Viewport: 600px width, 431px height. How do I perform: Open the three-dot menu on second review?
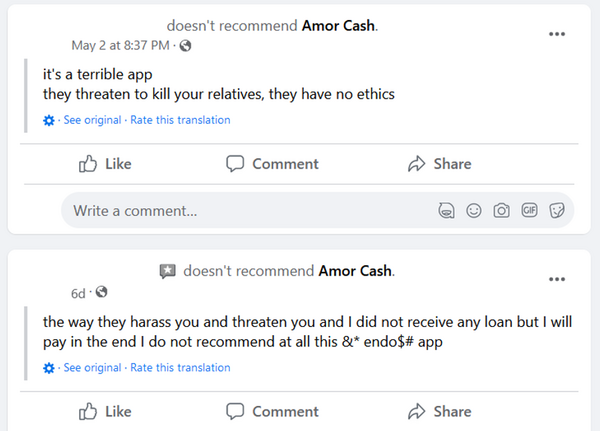tap(557, 279)
